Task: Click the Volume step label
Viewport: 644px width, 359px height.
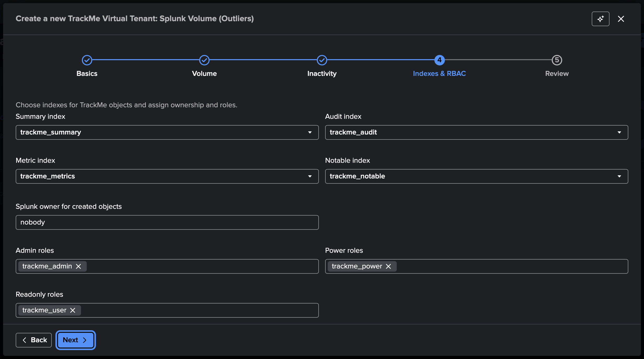Action: point(204,74)
